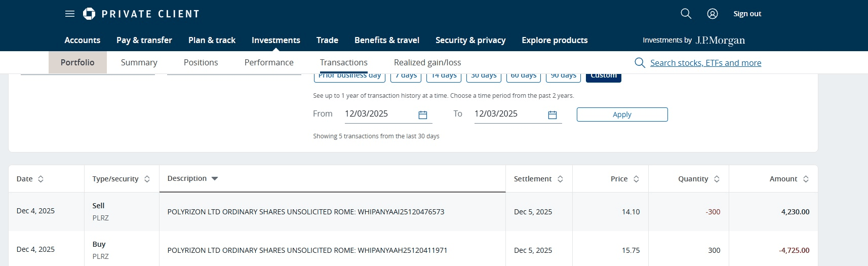The image size is (868, 266).
Task: Click the From date input field
Action: [377, 114]
